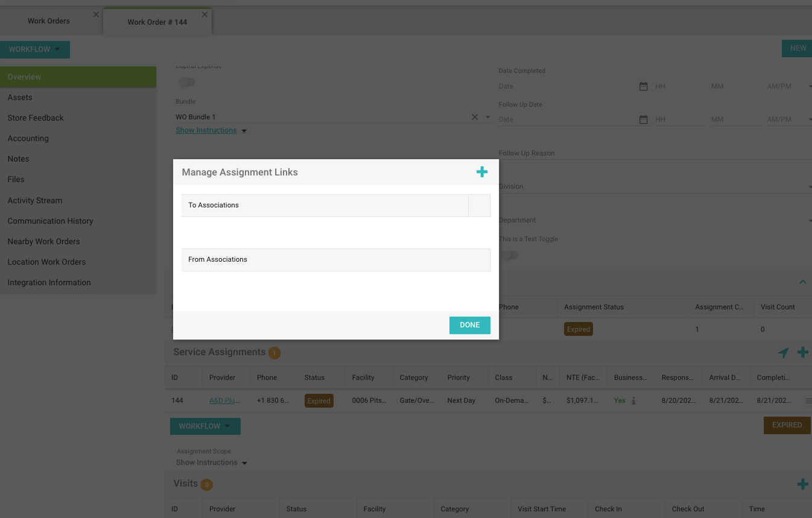Open the Date Completed calendar picker

click(x=643, y=86)
